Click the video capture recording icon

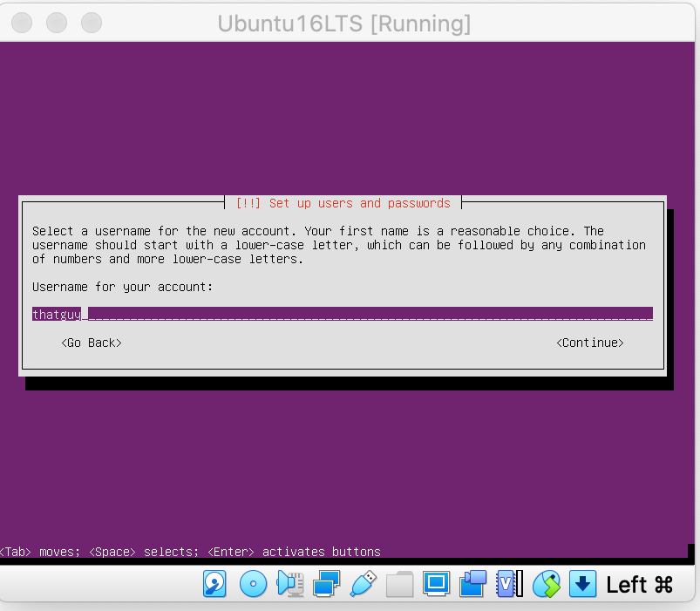coord(472,583)
